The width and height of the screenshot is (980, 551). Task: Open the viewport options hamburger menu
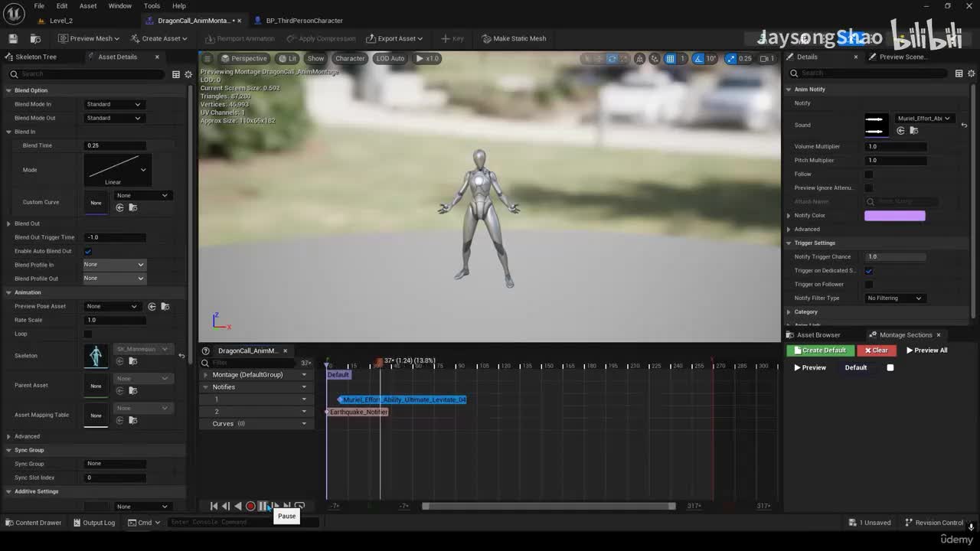tap(206, 58)
